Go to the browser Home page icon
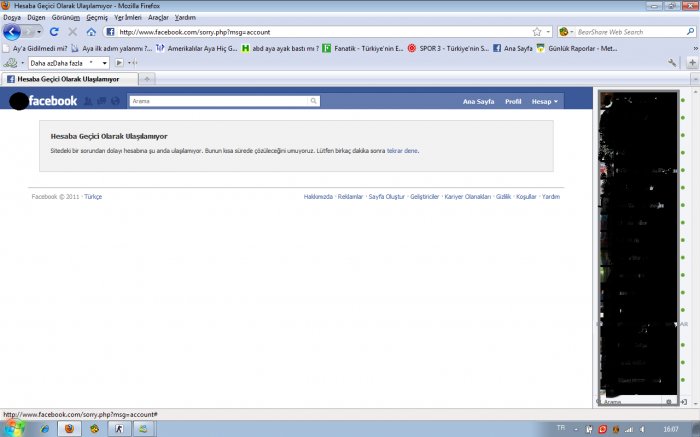This screenshot has width=700, height=437. 91,32
